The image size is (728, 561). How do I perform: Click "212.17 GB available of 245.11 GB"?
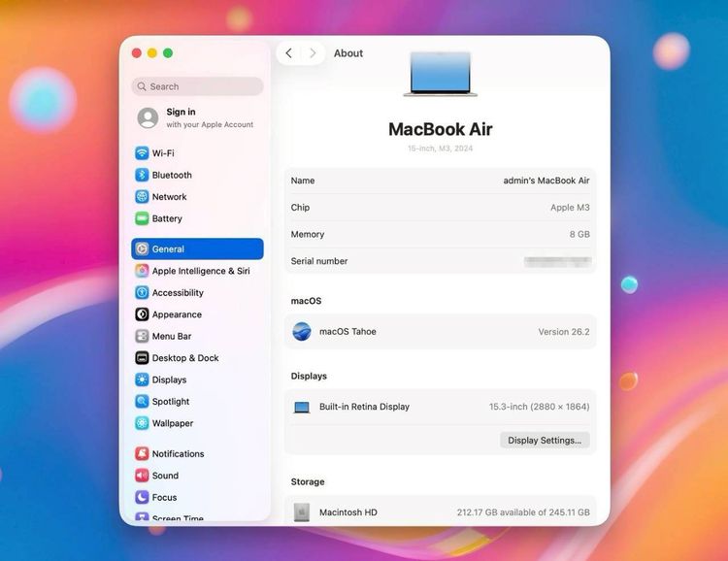[523, 512]
